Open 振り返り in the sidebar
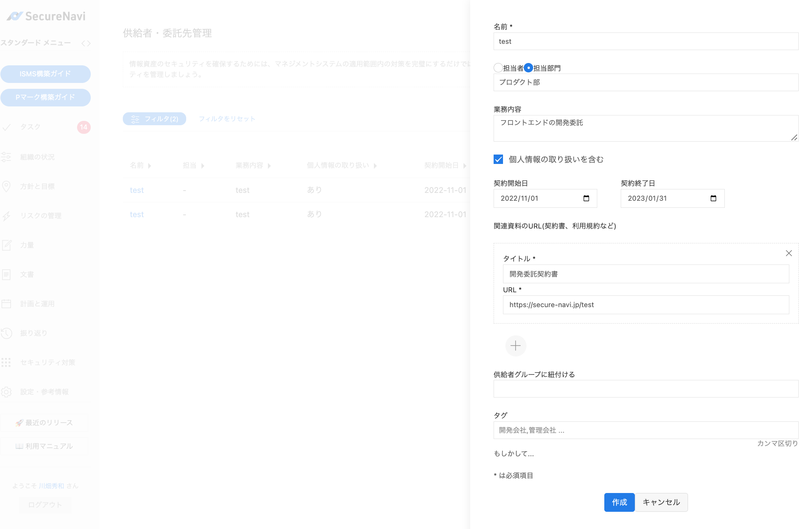This screenshot has height=529, width=812. pos(34,333)
